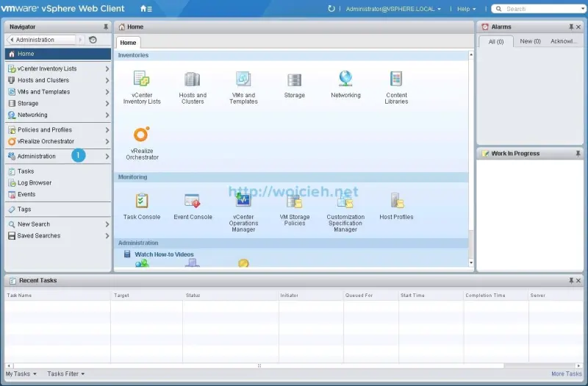Expand Saved Searches chevron
Viewport: 588px width, 386px height.
pos(107,236)
